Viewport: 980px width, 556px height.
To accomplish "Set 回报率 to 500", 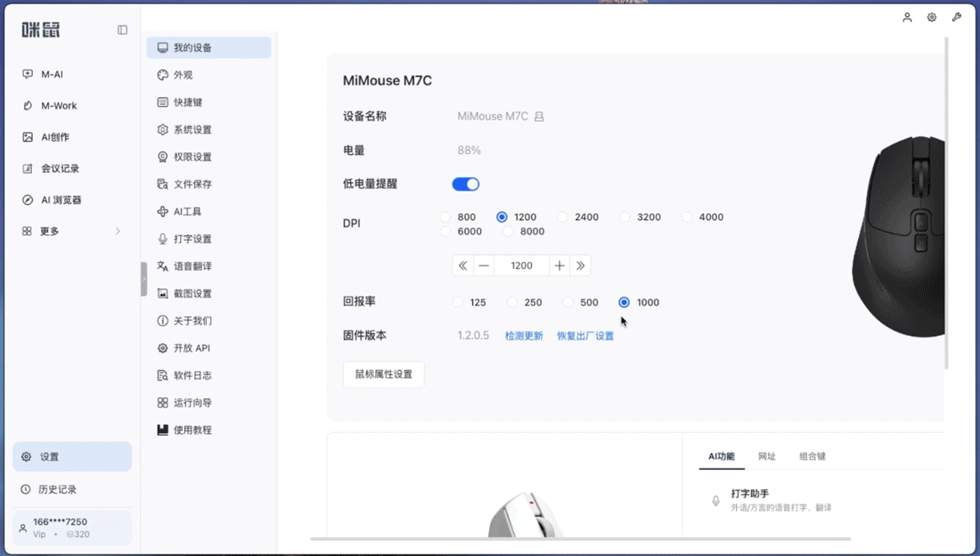I will point(568,302).
